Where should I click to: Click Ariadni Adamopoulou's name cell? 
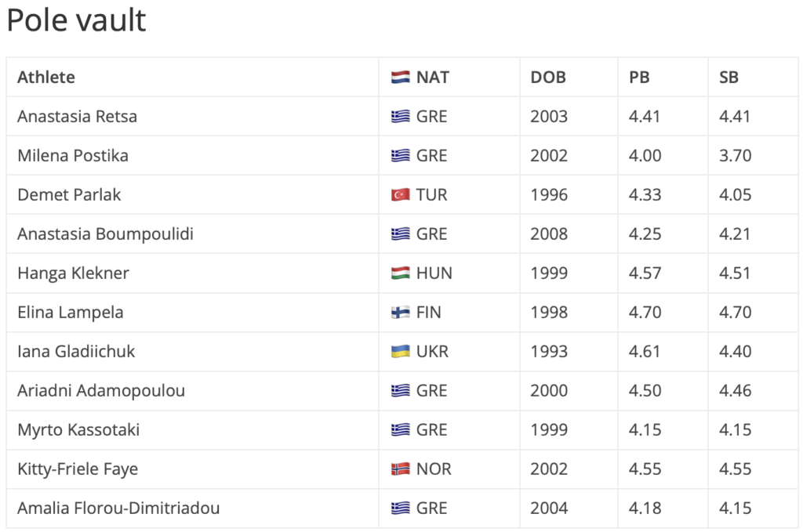click(101, 391)
